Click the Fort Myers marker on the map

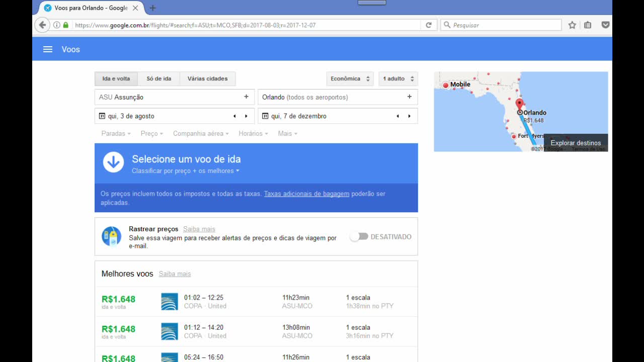tap(513, 137)
